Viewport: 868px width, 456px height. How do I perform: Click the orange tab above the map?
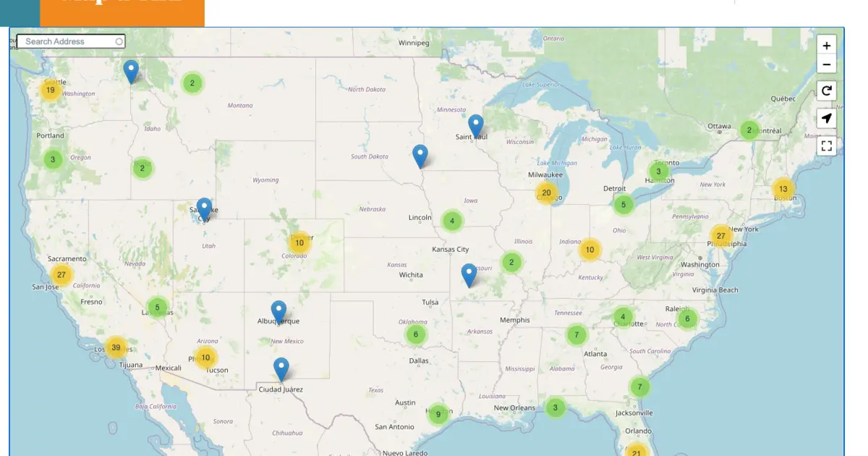point(122,12)
